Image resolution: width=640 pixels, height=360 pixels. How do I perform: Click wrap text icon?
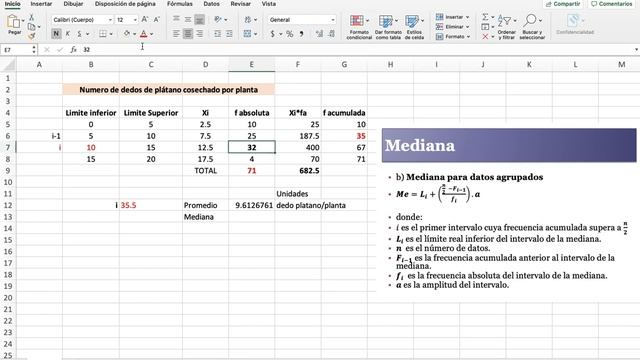point(248,19)
